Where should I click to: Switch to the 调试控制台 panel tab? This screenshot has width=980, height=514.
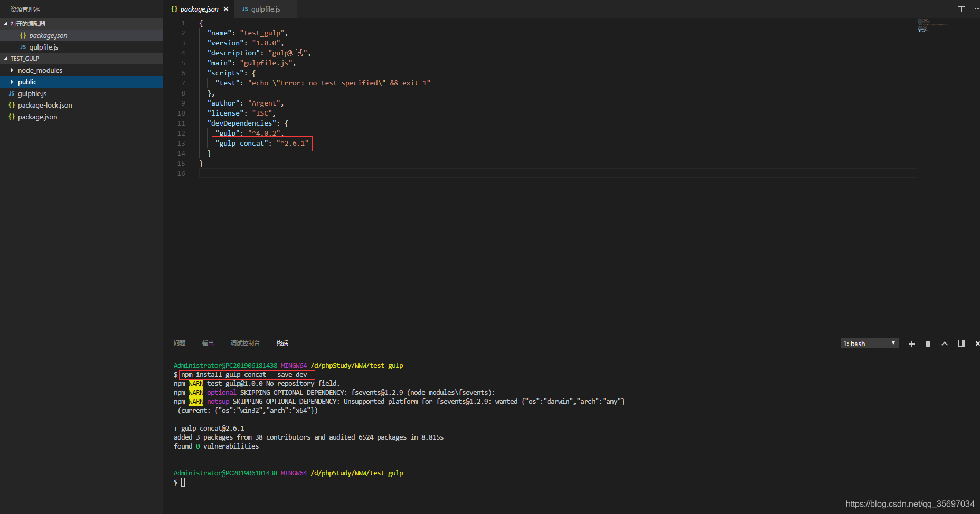point(245,343)
